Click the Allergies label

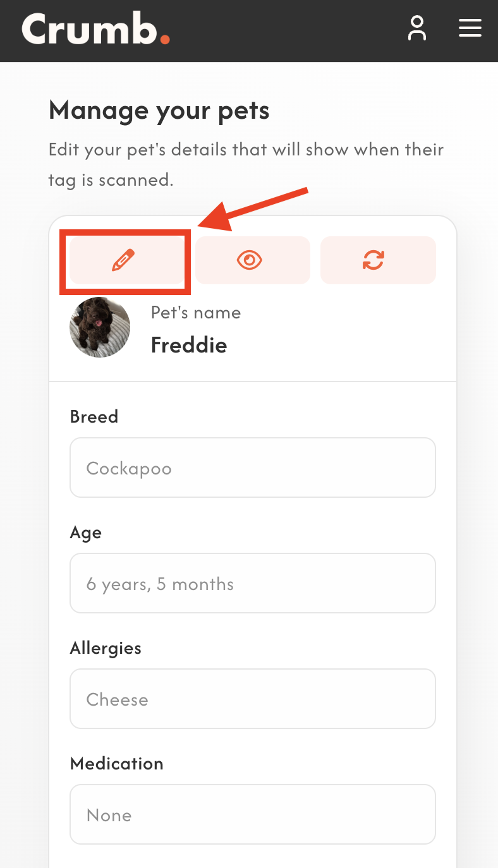106,648
